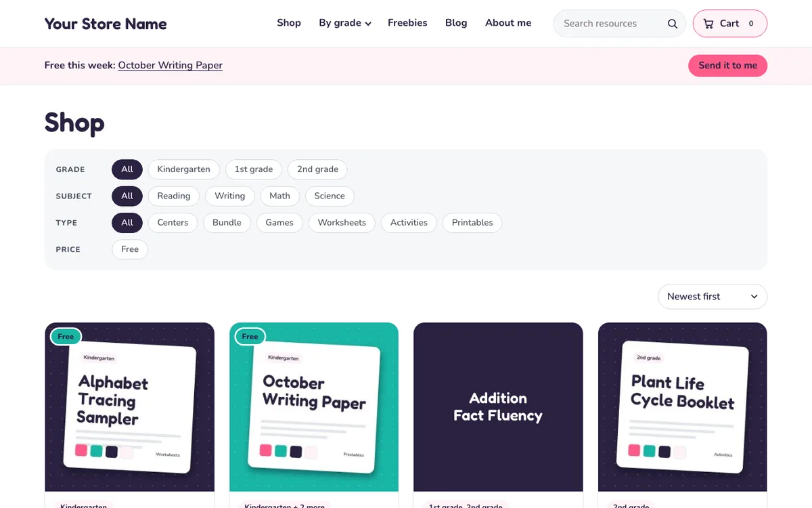Click the Free badge on October Writing Paper card
Viewport: 812px width, 508px height.
pyautogui.click(x=250, y=337)
